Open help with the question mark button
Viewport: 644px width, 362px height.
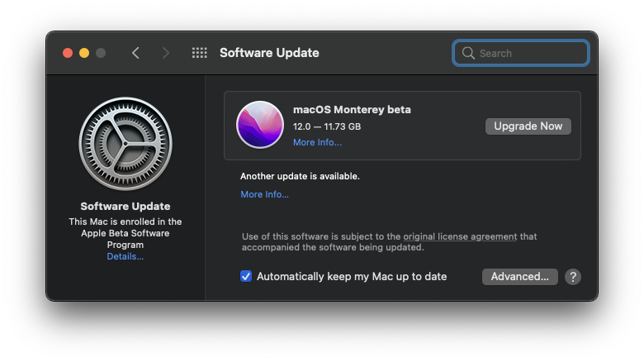coord(573,277)
